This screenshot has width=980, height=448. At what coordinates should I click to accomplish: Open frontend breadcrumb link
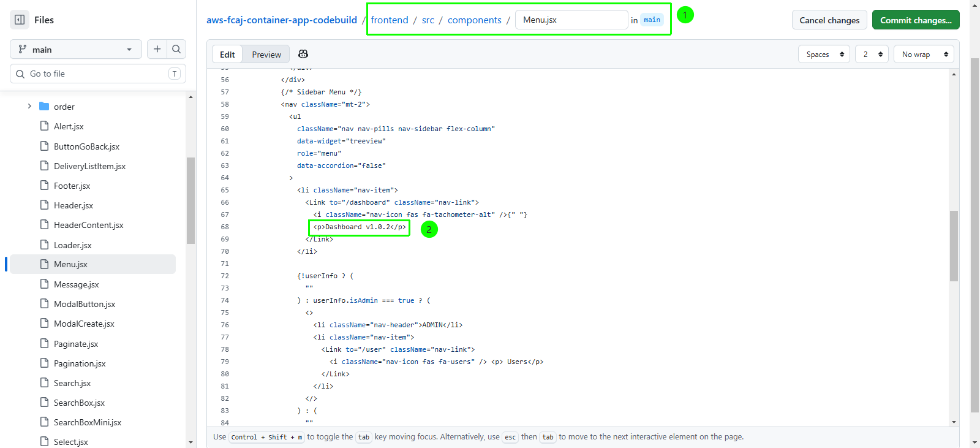(x=390, y=20)
